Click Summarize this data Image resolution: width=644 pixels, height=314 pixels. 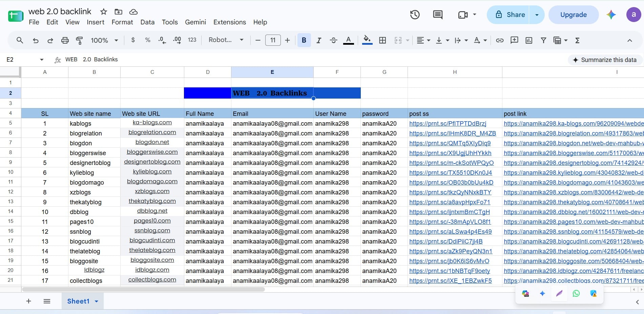click(x=605, y=60)
